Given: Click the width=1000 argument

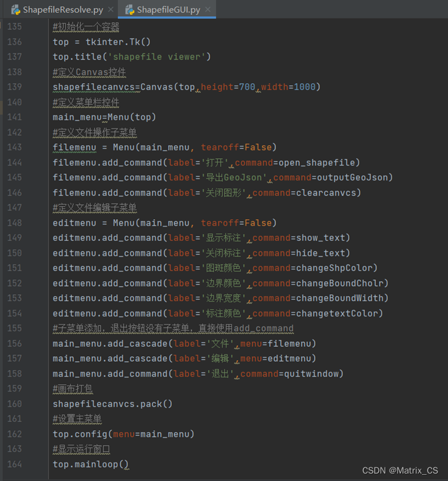Looking at the screenshot, I should pos(289,87).
